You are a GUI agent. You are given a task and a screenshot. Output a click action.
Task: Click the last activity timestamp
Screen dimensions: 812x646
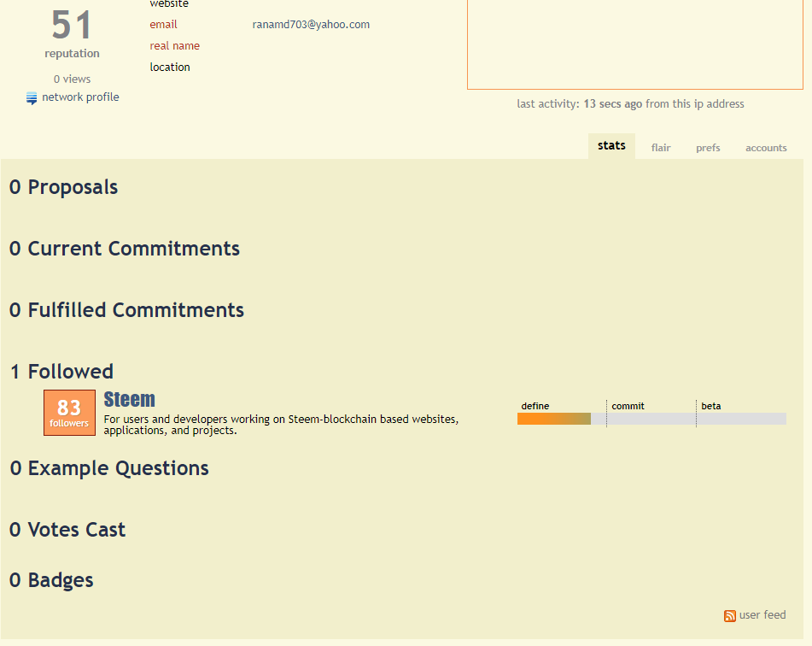612,103
